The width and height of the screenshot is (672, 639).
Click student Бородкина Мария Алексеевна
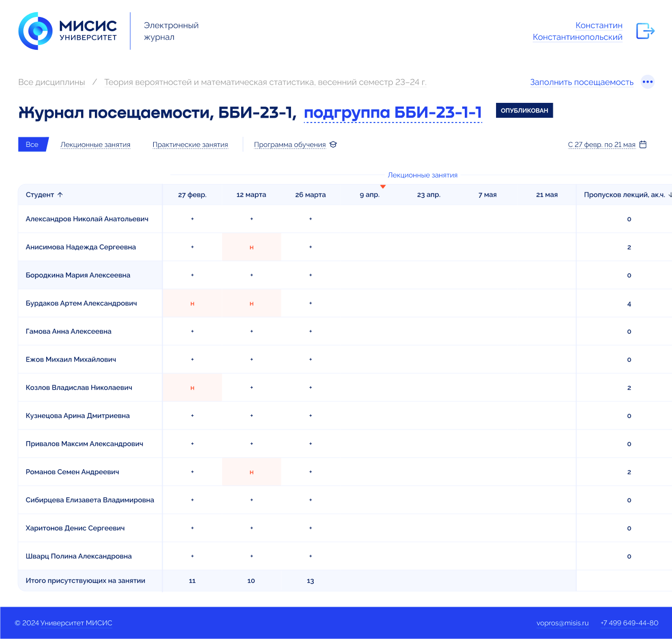[x=78, y=275]
